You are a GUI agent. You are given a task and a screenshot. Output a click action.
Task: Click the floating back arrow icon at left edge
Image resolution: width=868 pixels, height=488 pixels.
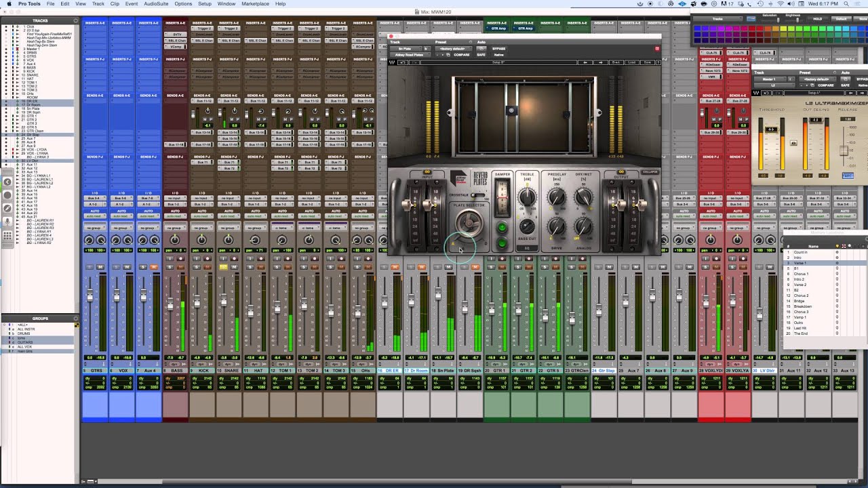7,182
